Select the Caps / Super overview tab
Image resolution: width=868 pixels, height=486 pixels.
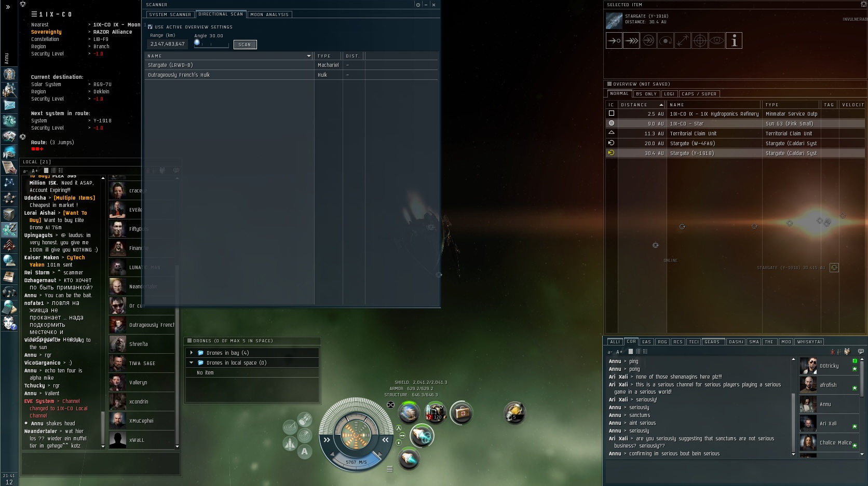point(699,94)
